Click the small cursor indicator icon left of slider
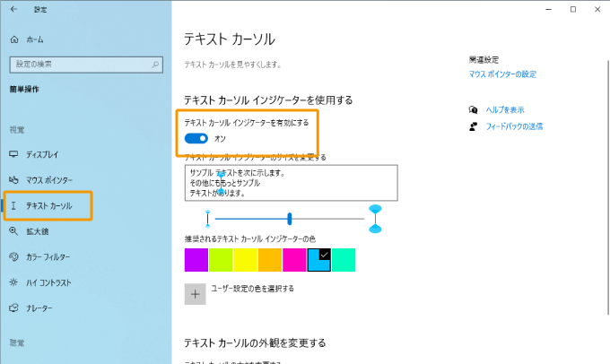610x364 pixels. click(x=208, y=219)
